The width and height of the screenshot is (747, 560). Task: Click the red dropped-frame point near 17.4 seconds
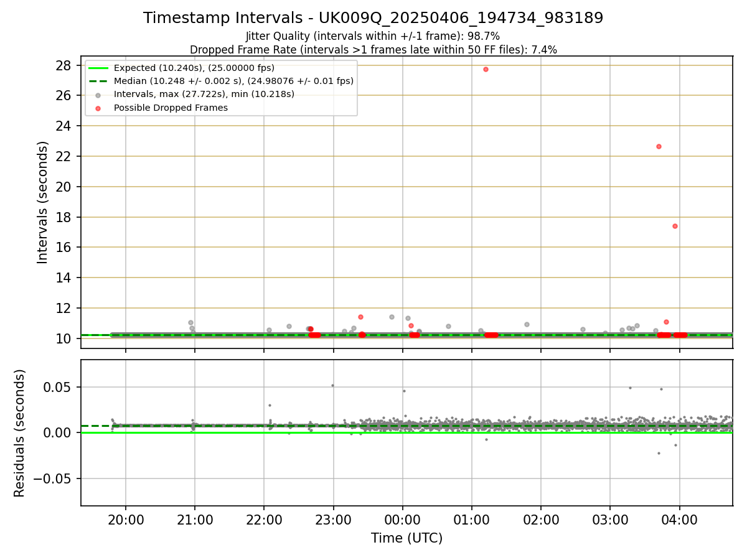(675, 226)
